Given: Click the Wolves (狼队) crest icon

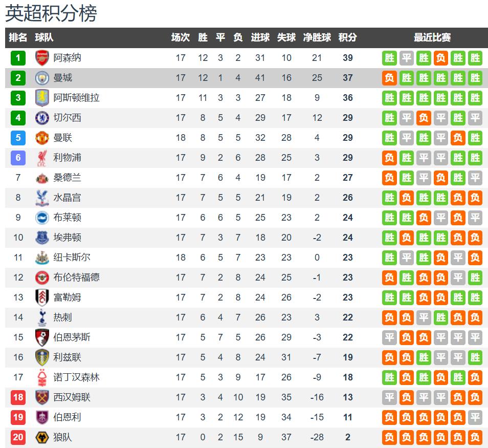Looking at the screenshot, I should (x=42, y=437).
